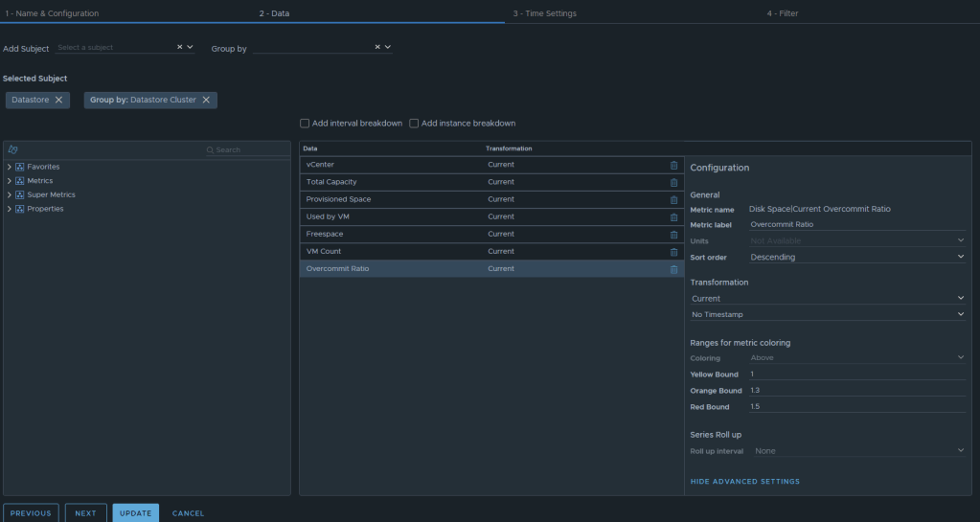
Task: Remove Overcommit Ratio using trash icon
Action: 673,269
